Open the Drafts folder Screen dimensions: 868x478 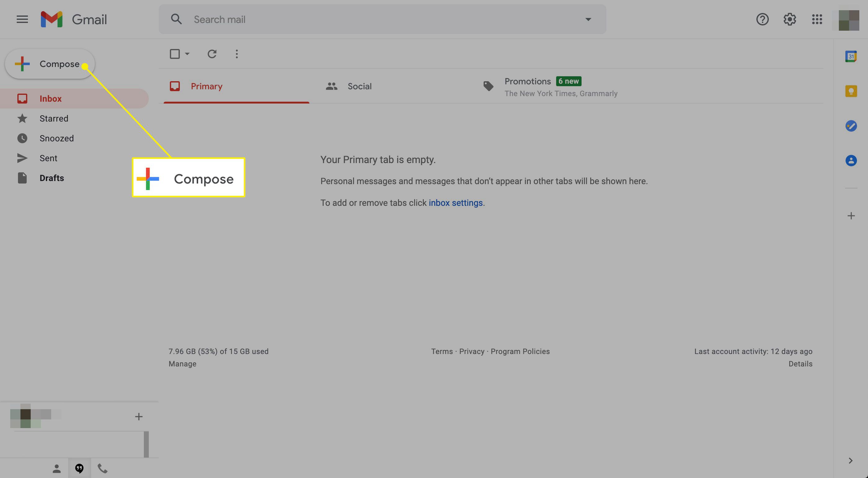click(51, 178)
